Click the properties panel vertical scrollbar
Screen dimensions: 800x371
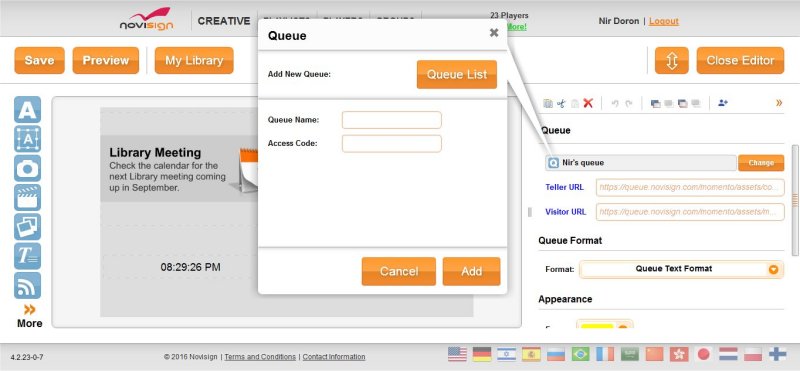tap(795, 201)
